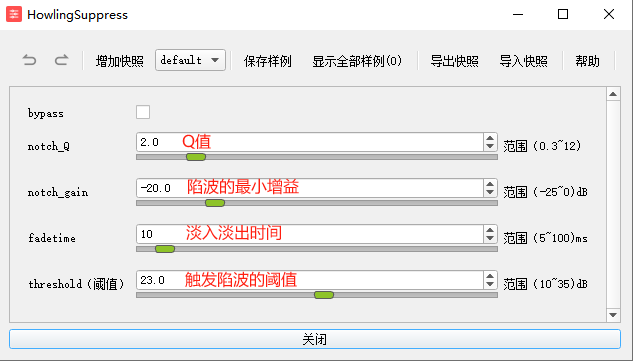Decrease threshold with the down arrow
Image resolution: width=635 pixels, height=364 pixels.
pos(490,284)
